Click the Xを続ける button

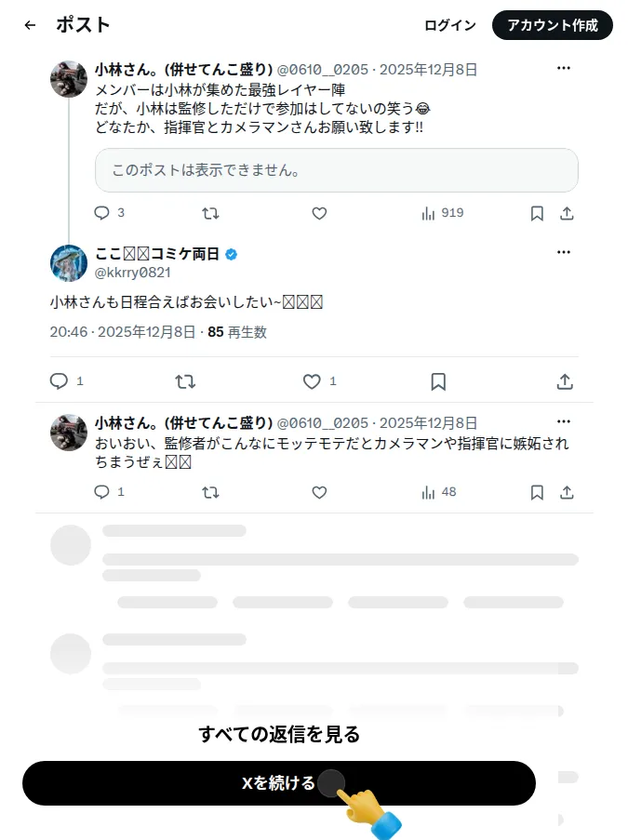pyautogui.click(x=278, y=782)
